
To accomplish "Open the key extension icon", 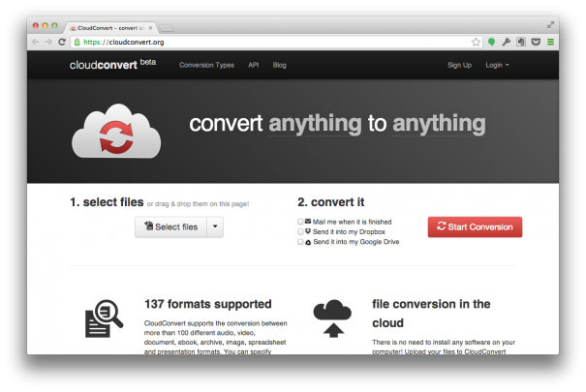I will [506, 42].
